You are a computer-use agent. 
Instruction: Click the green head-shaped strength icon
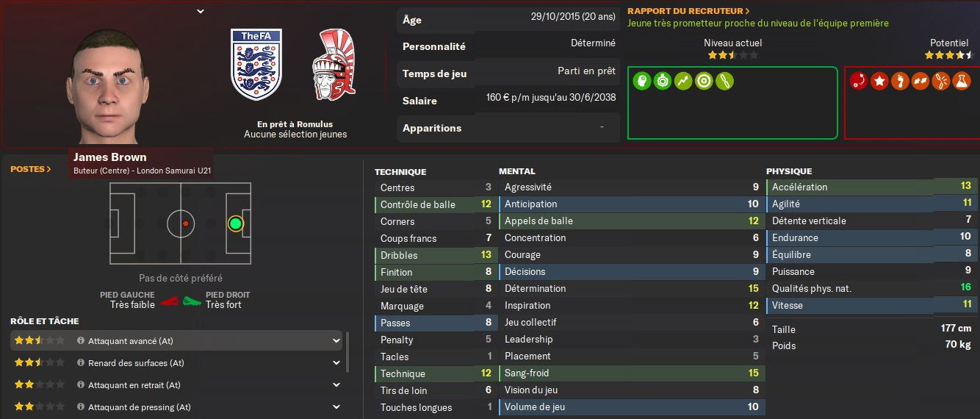pos(641,81)
